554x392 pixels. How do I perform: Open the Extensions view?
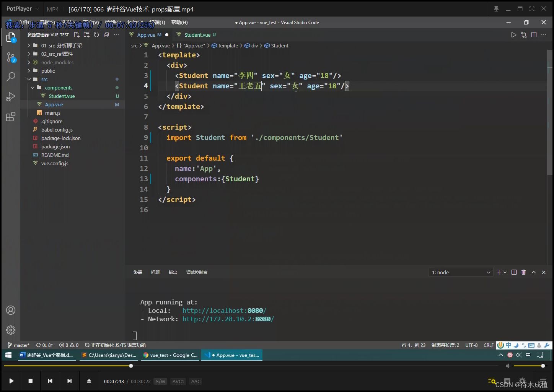click(11, 117)
